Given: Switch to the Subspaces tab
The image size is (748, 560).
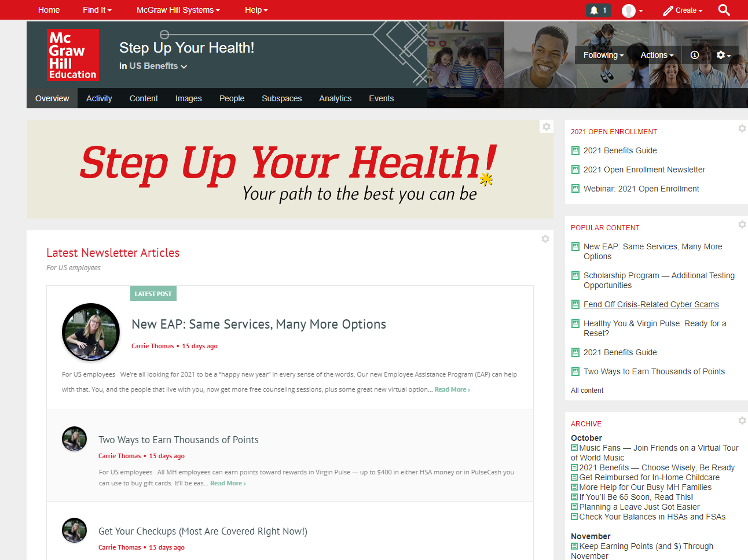Looking at the screenshot, I should click(x=282, y=98).
